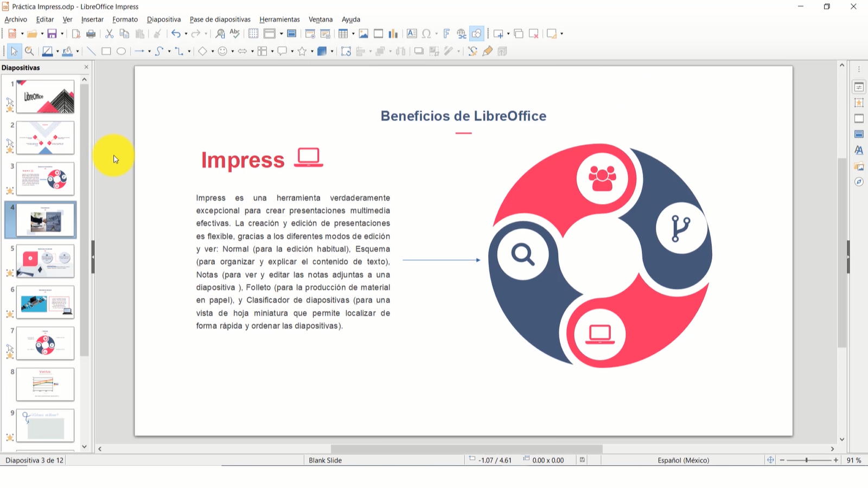Expand Stars and Banners dropdown arrow
The height and width of the screenshot is (488, 868).
point(312,52)
